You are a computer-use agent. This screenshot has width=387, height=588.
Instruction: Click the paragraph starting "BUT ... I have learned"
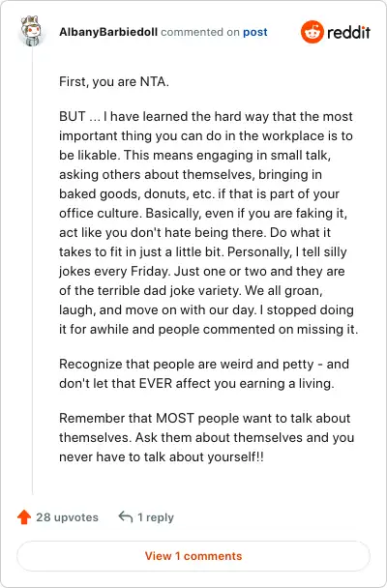(209, 222)
